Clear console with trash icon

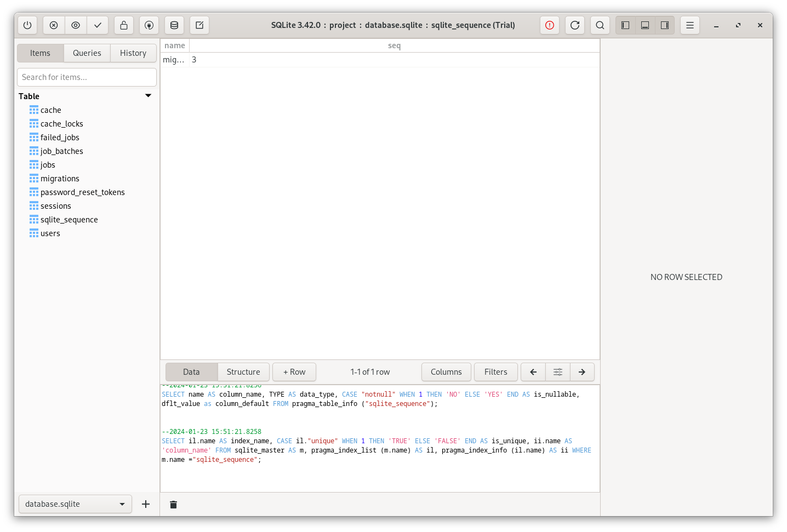coord(173,505)
